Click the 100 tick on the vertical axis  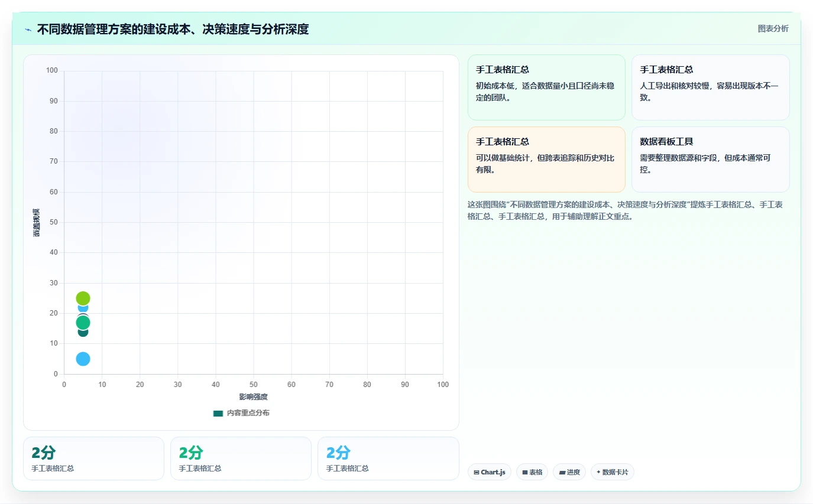(x=51, y=71)
